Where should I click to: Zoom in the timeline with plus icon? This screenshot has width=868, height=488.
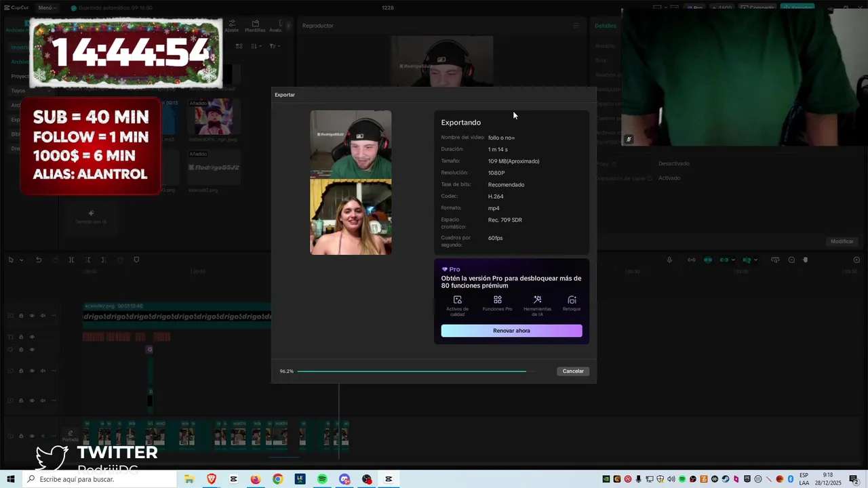856,260
